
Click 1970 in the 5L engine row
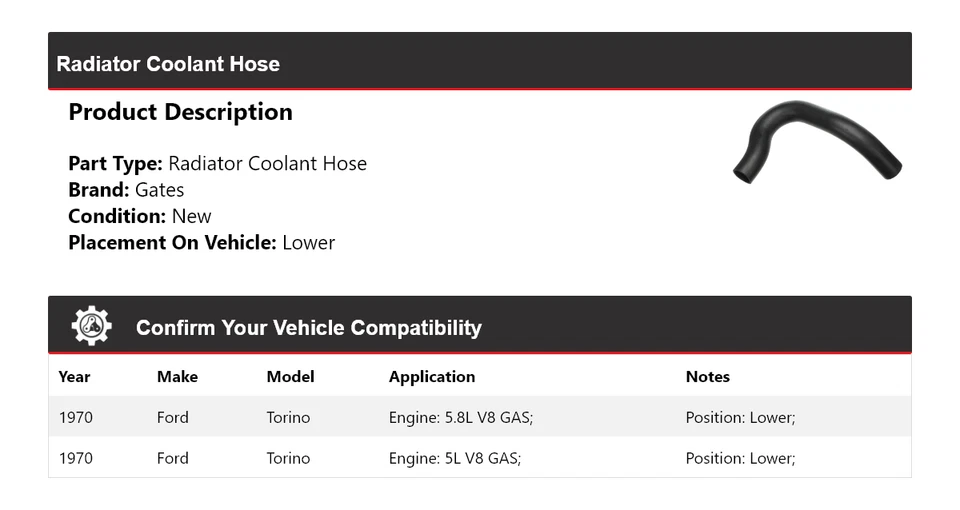(x=75, y=458)
